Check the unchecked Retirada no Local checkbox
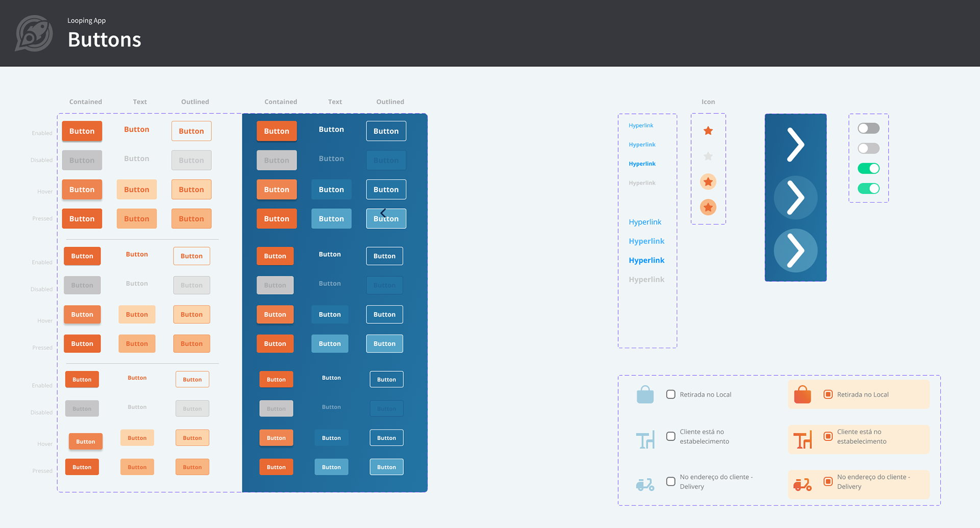The height and width of the screenshot is (528, 980). (671, 394)
